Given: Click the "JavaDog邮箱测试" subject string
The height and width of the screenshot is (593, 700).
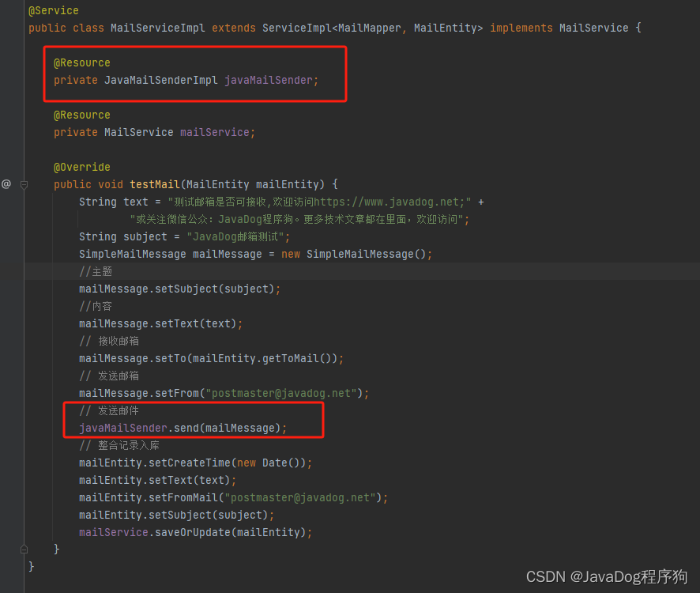Looking at the screenshot, I should pos(235,237).
